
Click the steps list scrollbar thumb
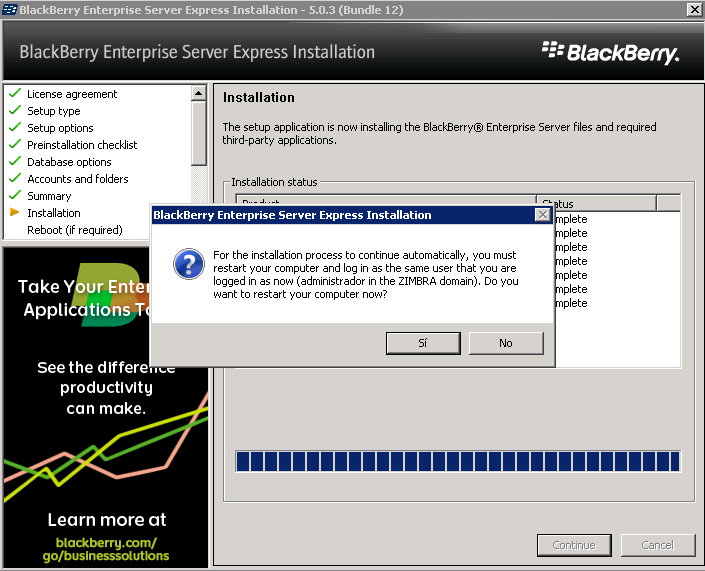[x=198, y=134]
